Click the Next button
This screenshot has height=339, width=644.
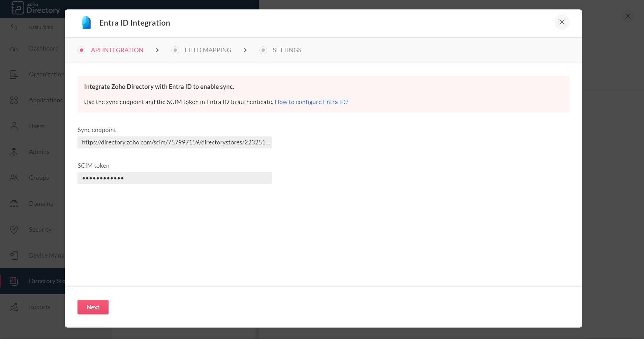pos(93,307)
